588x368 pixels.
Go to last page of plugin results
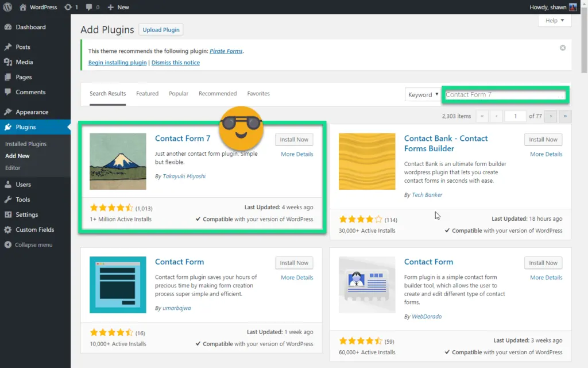[565, 116]
